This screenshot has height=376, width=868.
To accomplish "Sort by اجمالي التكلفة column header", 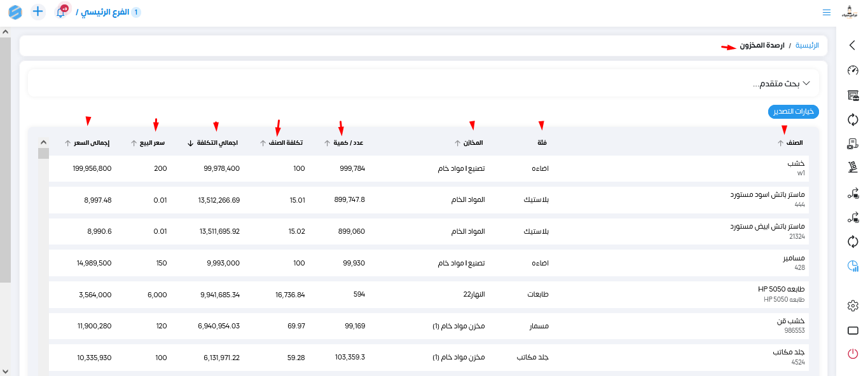I will pos(215,143).
